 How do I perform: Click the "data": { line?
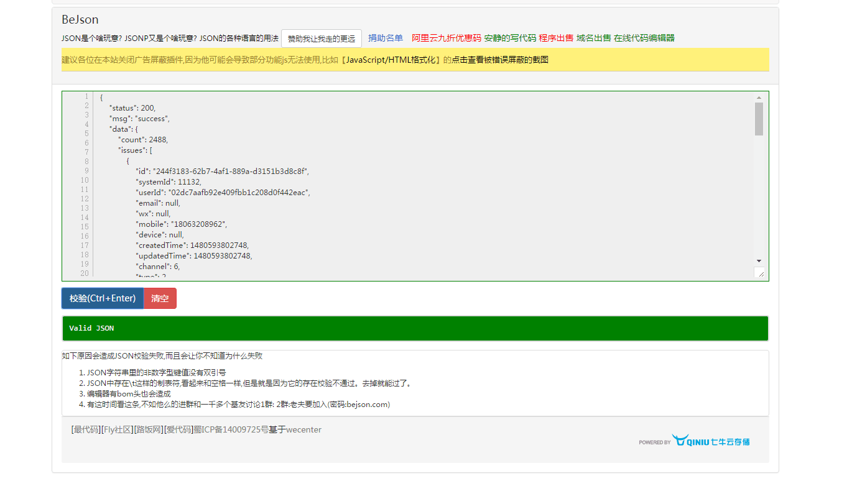[x=124, y=129]
